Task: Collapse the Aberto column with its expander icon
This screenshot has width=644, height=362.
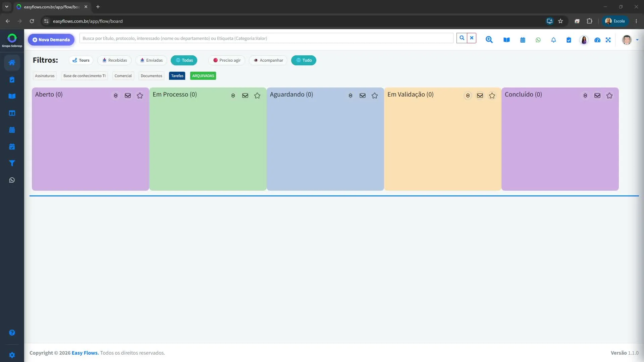Action: click(116, 96)
